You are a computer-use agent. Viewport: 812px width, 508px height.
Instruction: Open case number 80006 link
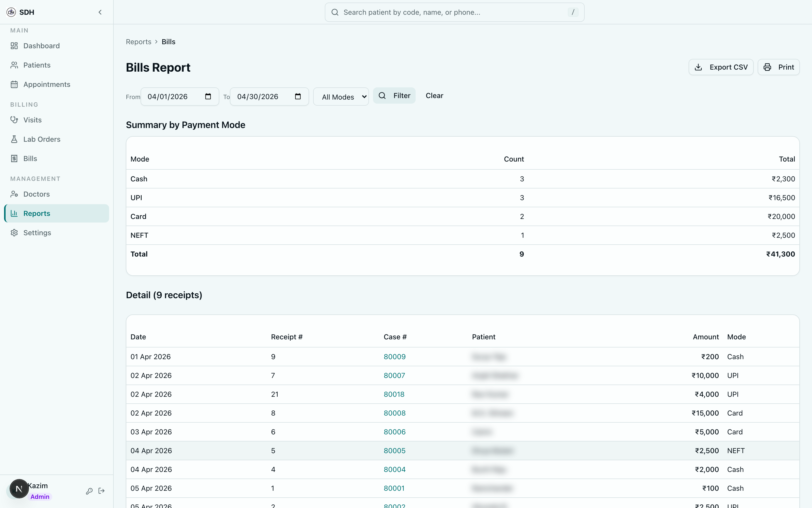[x=395, y=432]
